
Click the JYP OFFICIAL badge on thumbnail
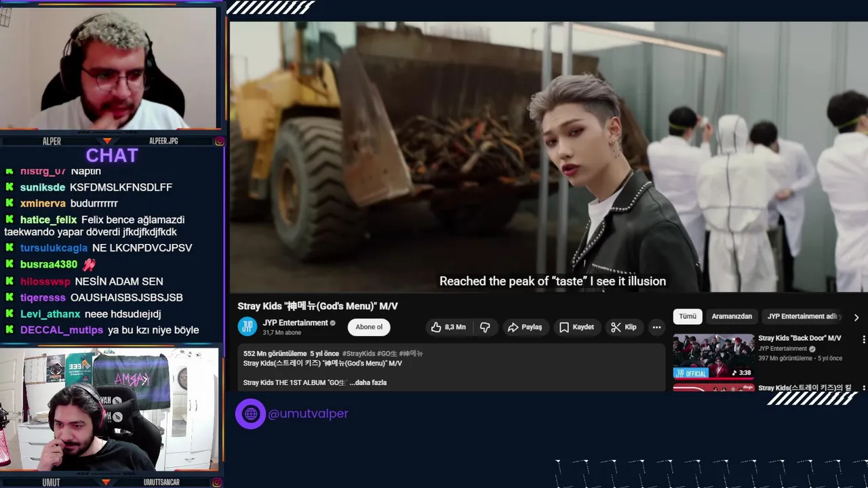(691, 373)
